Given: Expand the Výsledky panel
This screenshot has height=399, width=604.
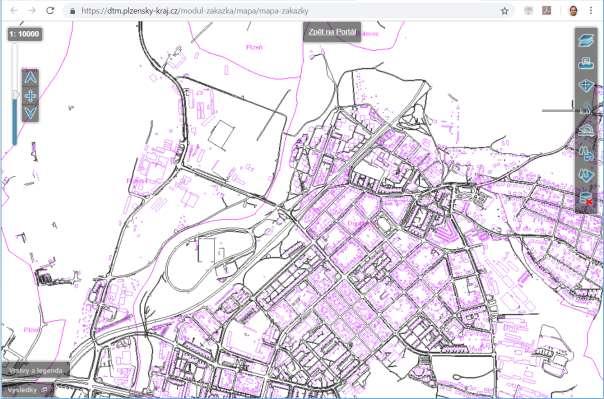Looking at the screenshot, I should pyautogui.click(x=28, y=390).
